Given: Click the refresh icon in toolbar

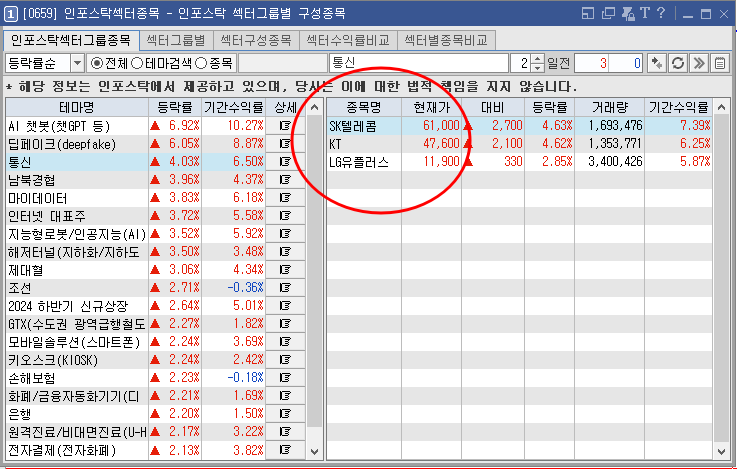Looking at the screenshot, I should 678,63.
